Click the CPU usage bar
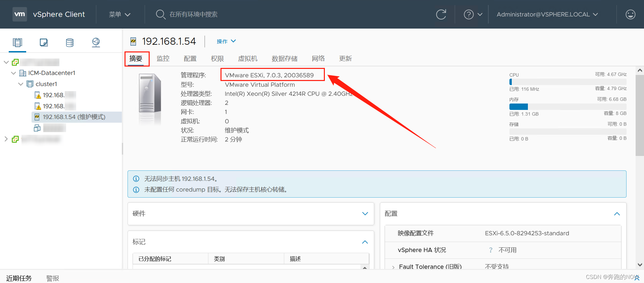This screenshot has width=644, height=283. pyautogui.click(x=568, y=82)
